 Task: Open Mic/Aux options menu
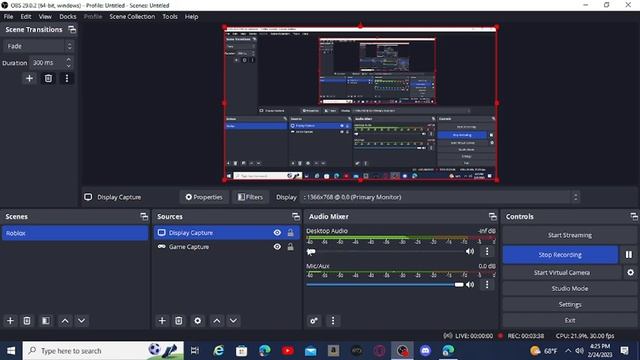[487, 284]
